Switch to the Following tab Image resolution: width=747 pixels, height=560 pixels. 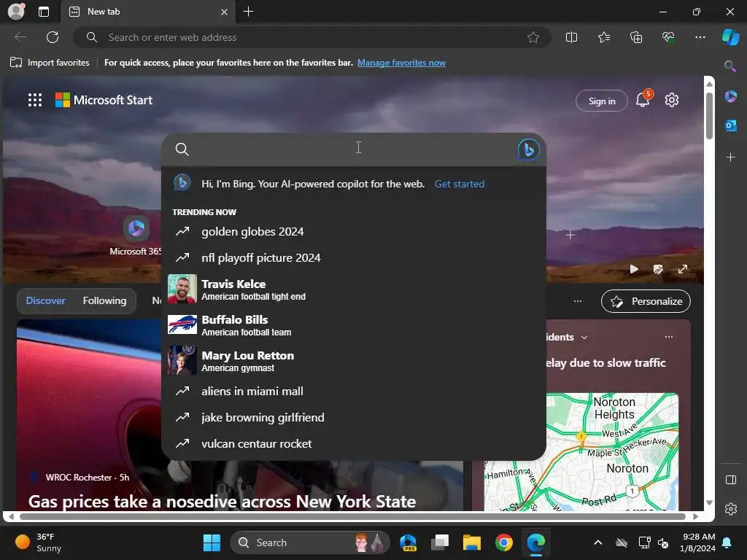(x=104, y=300)
